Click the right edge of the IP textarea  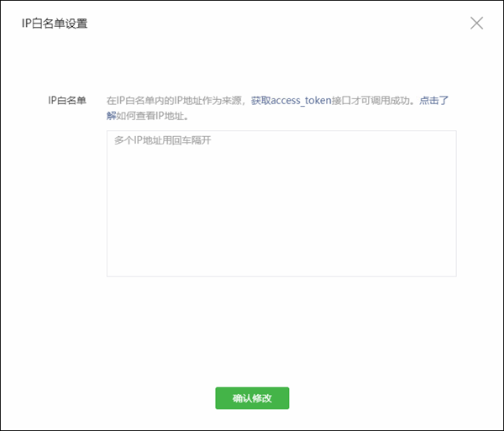450,203
